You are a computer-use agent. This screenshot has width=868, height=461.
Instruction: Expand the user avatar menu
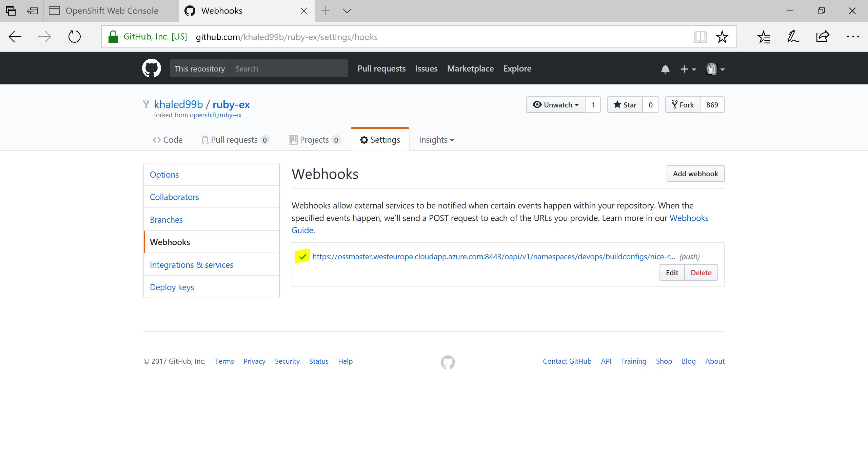715,69
